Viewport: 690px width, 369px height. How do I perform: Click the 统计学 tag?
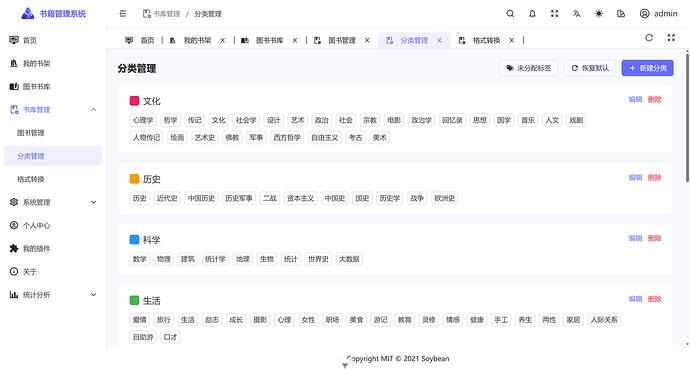215,259
